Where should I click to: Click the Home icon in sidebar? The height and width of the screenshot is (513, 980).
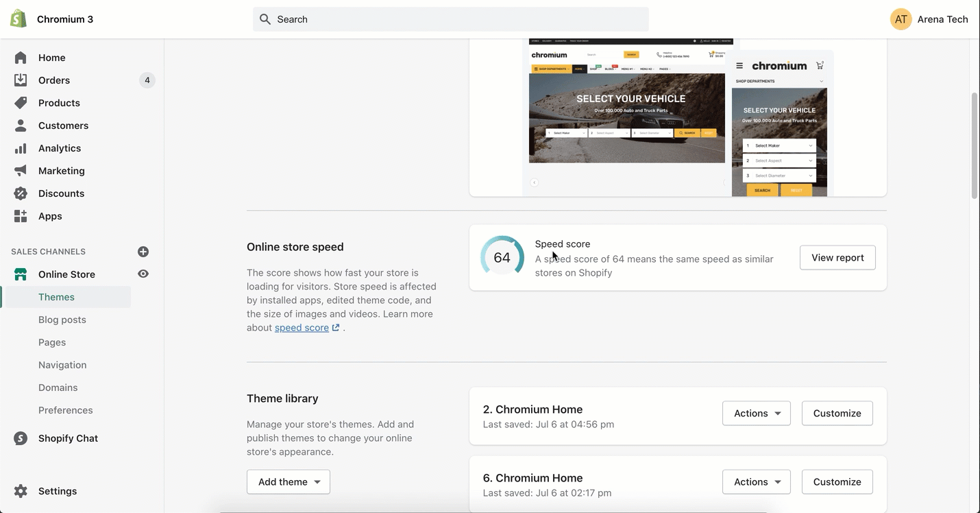[x=21, y=58]
